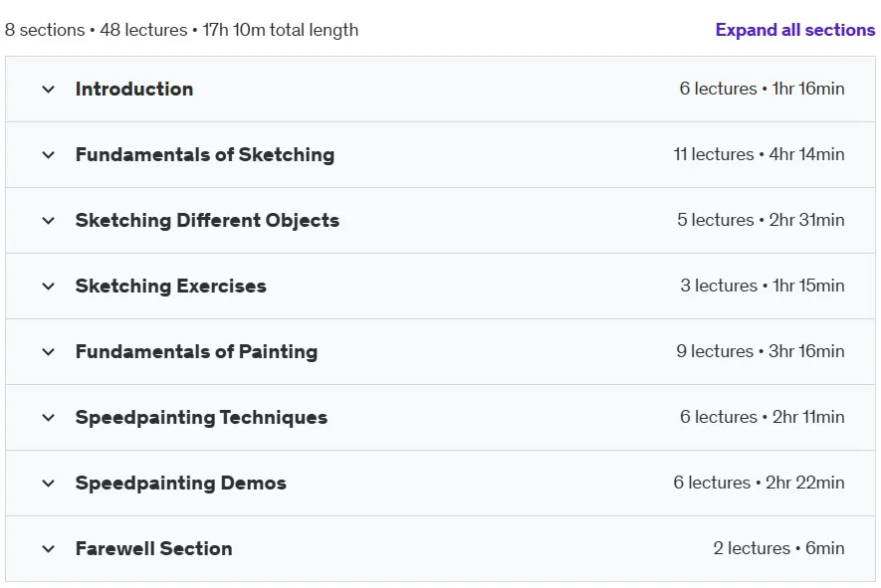
Task: Open the Sketching Exercises chevron arrow
Action: tap(49, 287)
